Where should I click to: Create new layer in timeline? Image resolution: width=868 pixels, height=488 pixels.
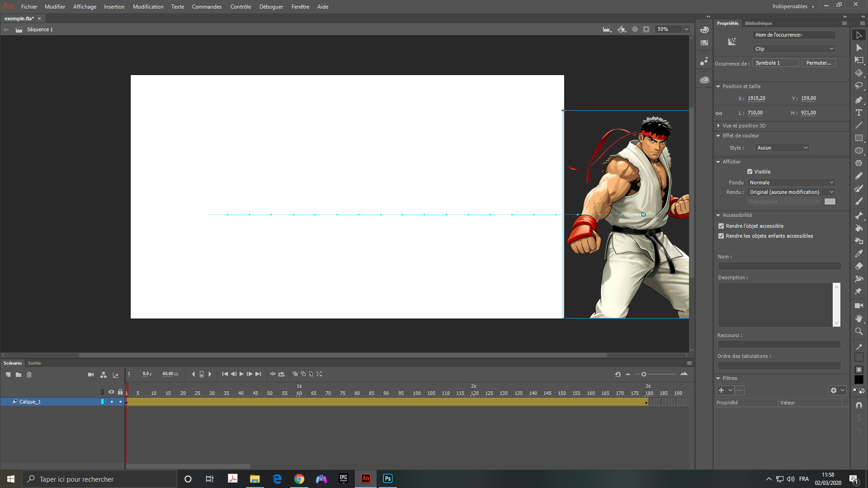click(x=8, y=375)
